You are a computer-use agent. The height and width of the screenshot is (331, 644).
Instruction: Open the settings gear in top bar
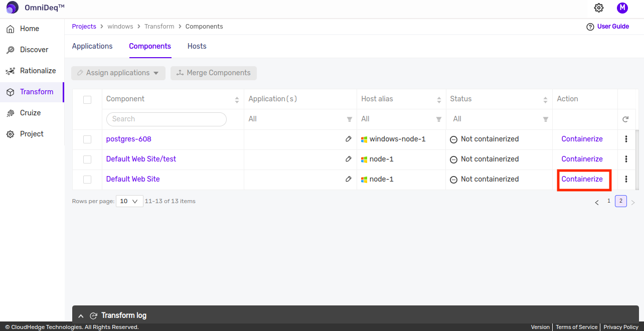click(x=598, y=8)
